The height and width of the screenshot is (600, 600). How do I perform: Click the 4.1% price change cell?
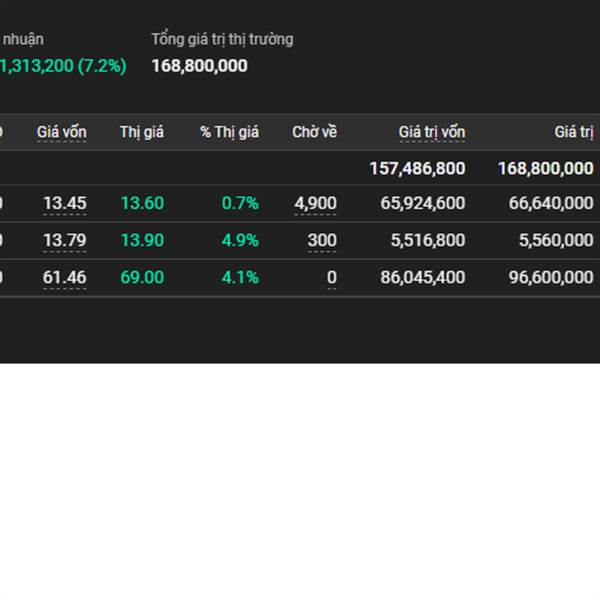[x=240, y=277]
